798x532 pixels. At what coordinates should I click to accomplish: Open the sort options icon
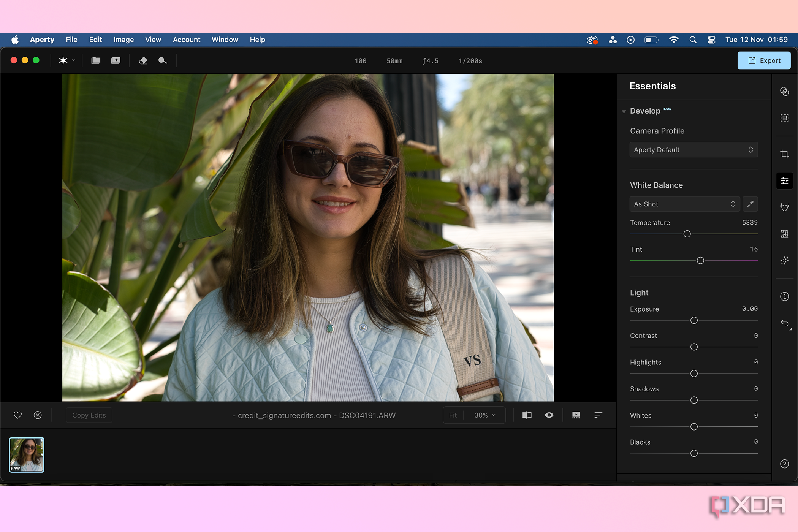tap(598, 415)
